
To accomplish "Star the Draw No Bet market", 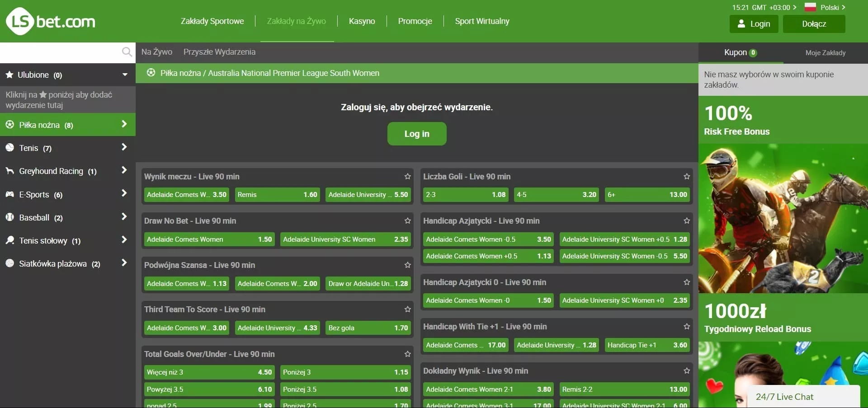I will (x=407, y=221).
